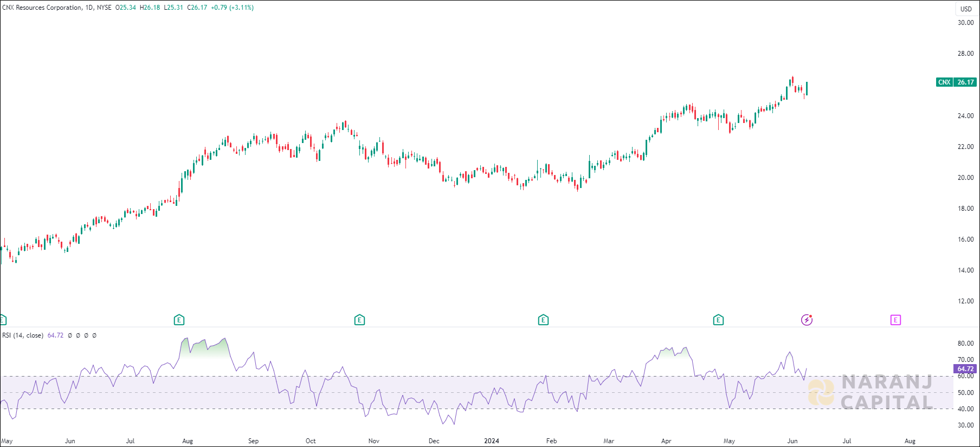Click the 64.72 value in RSI legend

[55, 335]
